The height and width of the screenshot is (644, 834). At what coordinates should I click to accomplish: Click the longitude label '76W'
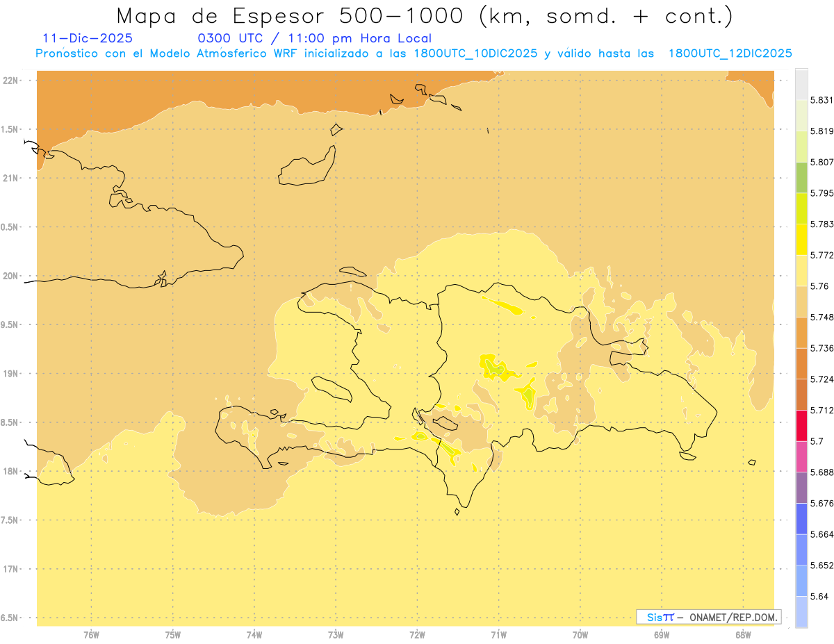click(91, 634)
